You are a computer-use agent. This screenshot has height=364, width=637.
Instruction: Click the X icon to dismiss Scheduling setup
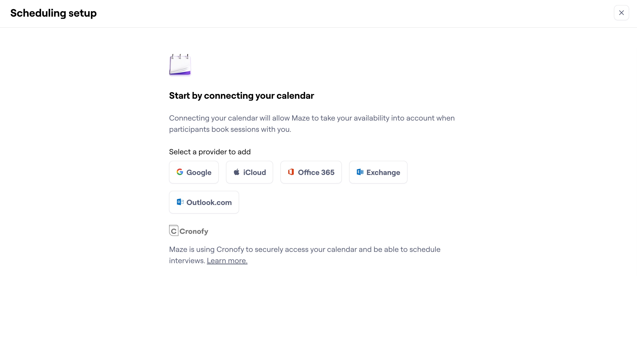point(621,13)
